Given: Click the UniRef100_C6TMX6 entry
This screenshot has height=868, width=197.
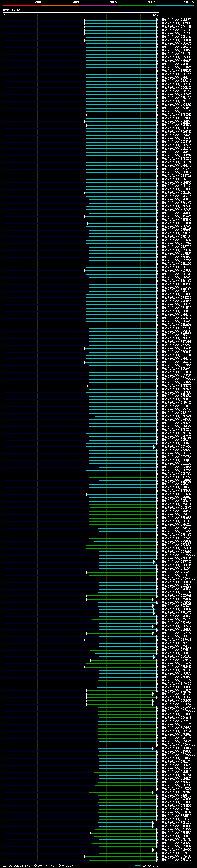Looking at the screenshot, I should click(177, 67).
